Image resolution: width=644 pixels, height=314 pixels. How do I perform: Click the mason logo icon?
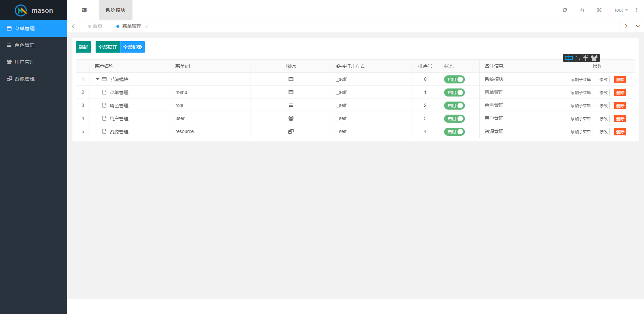click(21, 10)
